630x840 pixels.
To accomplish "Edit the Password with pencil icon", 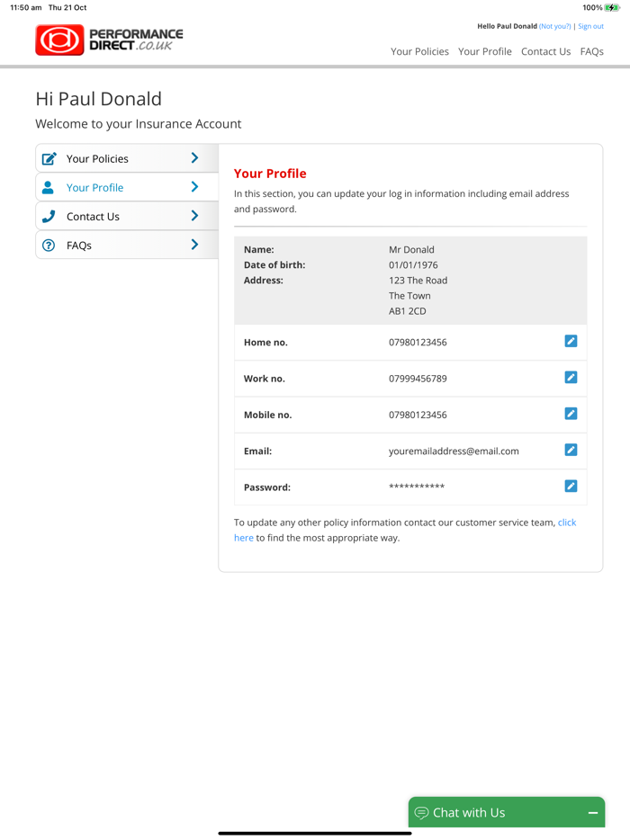I will pos(571,487).
